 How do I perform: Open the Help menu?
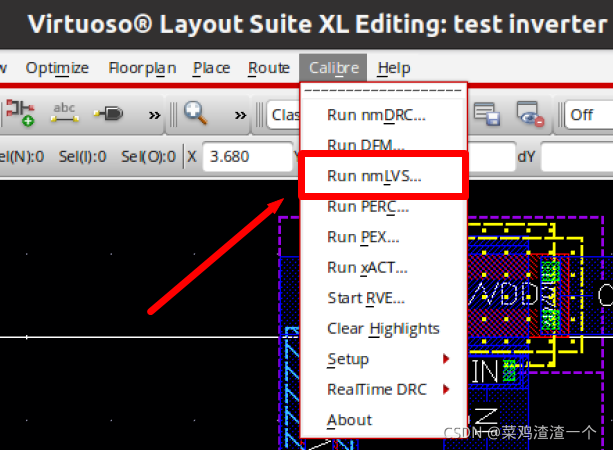(394, 68)
